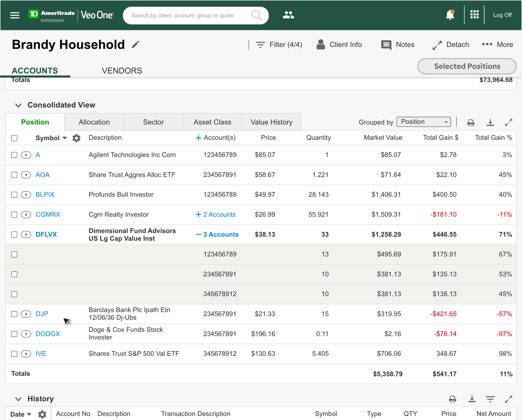Click the Selected Positions button
522x420 pixels.
pos(467,66)
